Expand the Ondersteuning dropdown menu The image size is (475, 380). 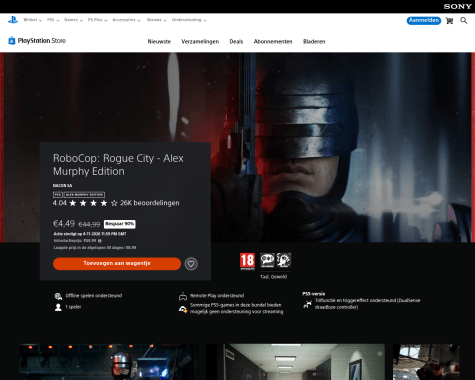[x=189, y=20]
